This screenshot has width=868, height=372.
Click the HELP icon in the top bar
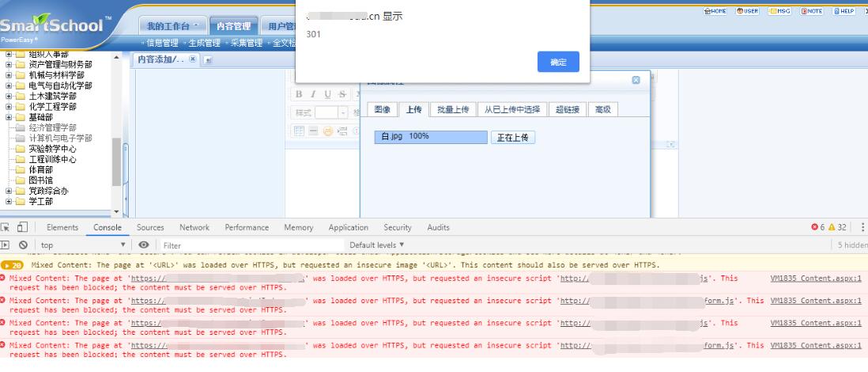pyautogui.click(x=843, y=12)
